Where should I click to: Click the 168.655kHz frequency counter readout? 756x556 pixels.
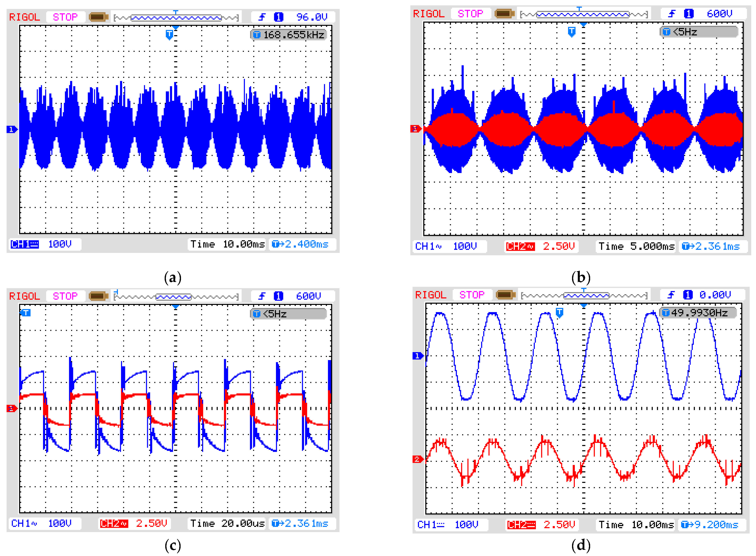pos(289,35)
